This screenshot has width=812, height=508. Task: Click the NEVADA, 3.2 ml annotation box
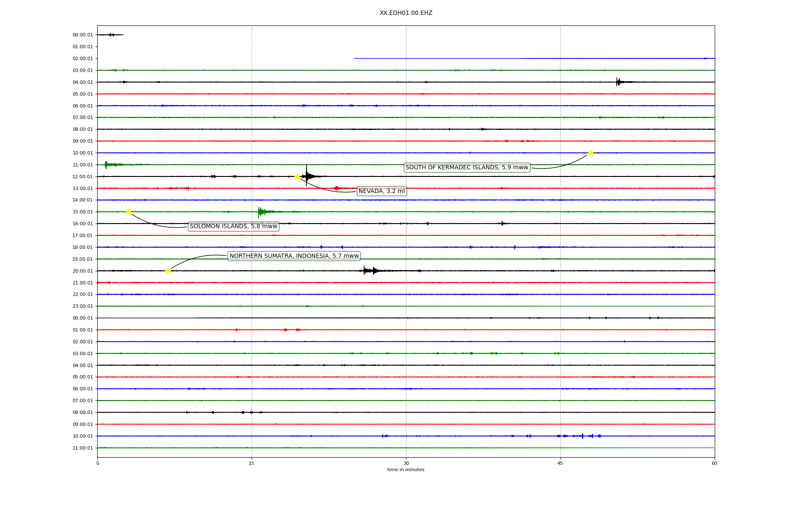(x=381, y=191)
